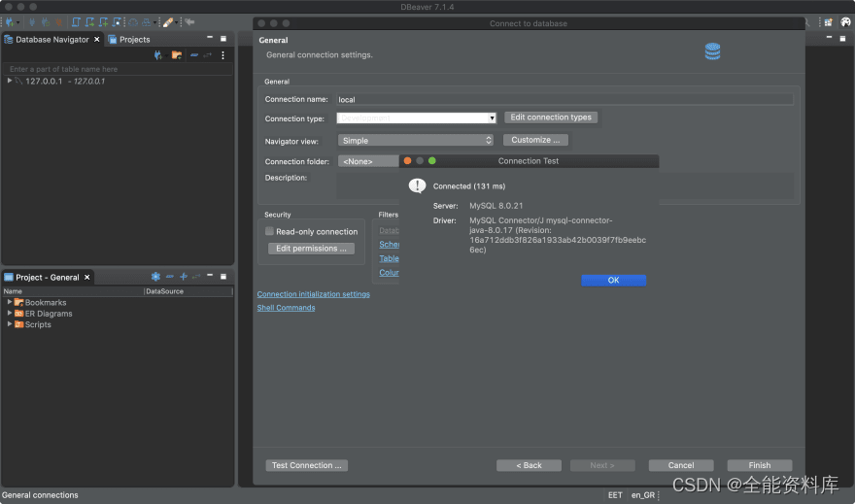Click the highlighter pen icon in main toolbar
Viewport: 855px width, 504px height.
click(168, 22)
